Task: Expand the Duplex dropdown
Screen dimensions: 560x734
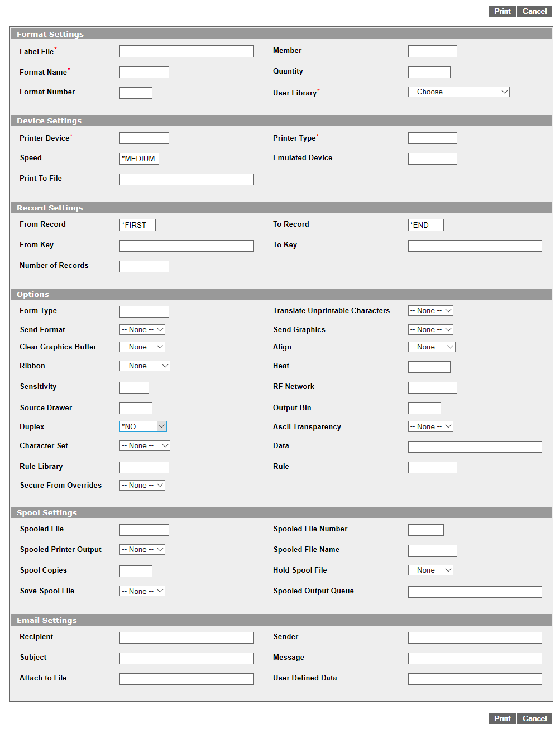Action: click(143, 426)
